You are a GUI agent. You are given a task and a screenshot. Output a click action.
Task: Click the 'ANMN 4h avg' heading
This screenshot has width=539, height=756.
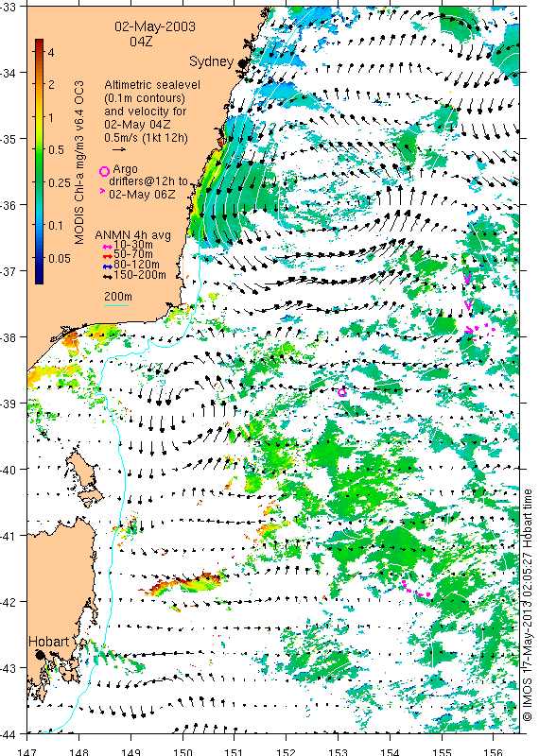pyautogui.click(x=133, y=235)
